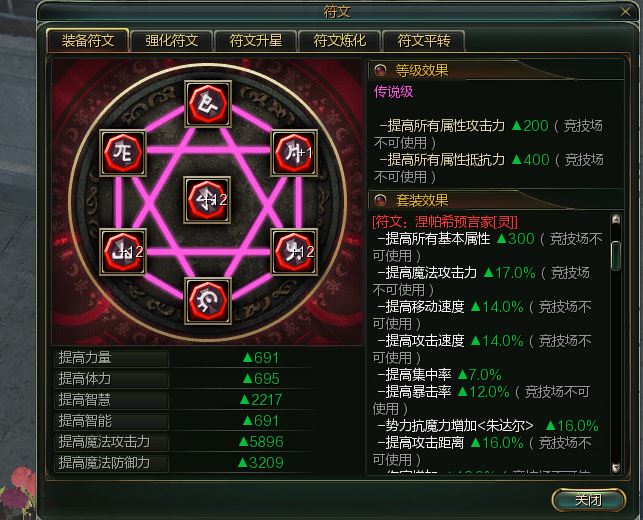Select the top rune slot in the hexagram
The height and width of the screenshot is (520, 643).
coord(208,104)
